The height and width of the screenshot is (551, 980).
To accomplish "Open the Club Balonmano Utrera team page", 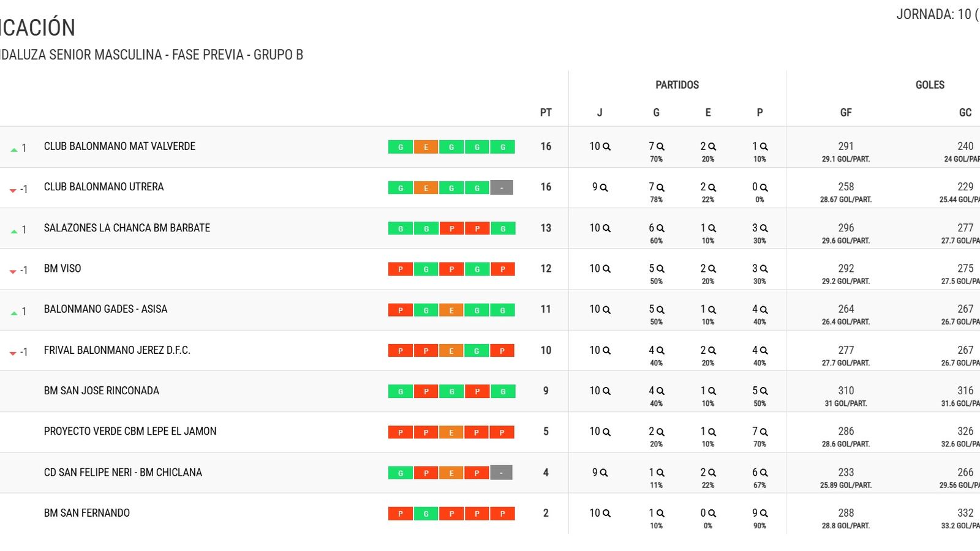I will (103, 187).
